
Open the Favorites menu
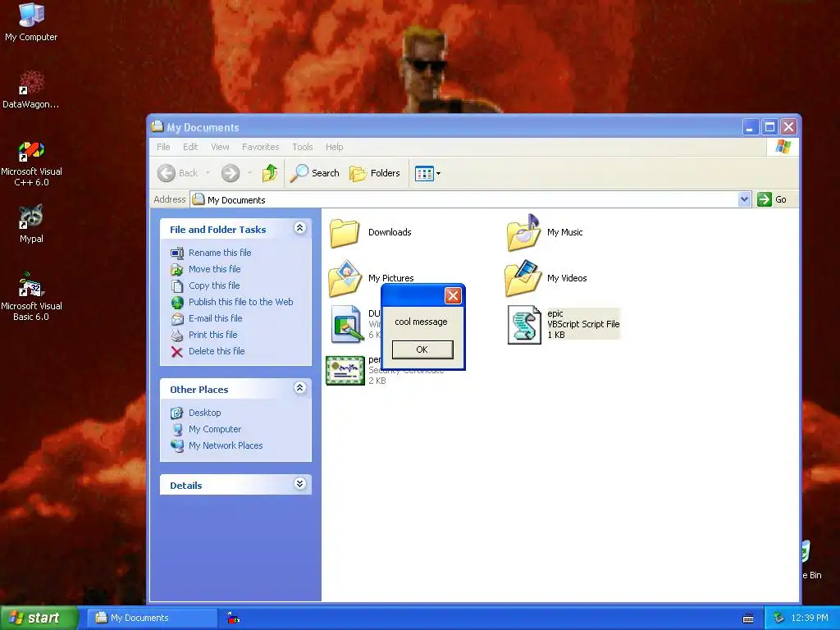[260, 147]
